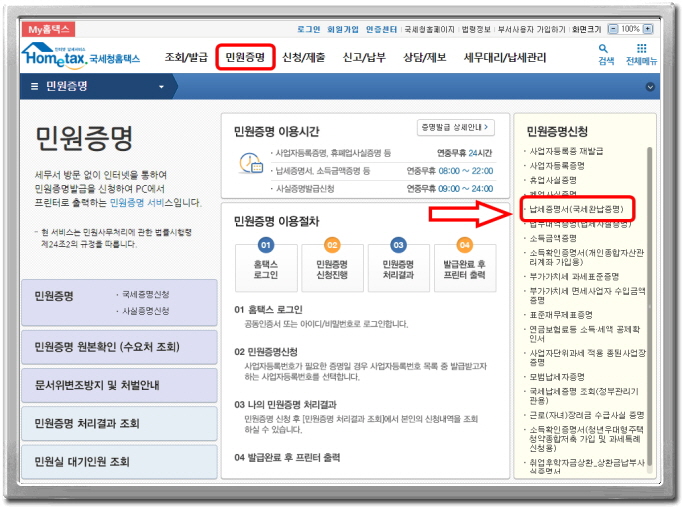Click the 01 홈택스 로그인 heading
682x507 pixels.
268,310
